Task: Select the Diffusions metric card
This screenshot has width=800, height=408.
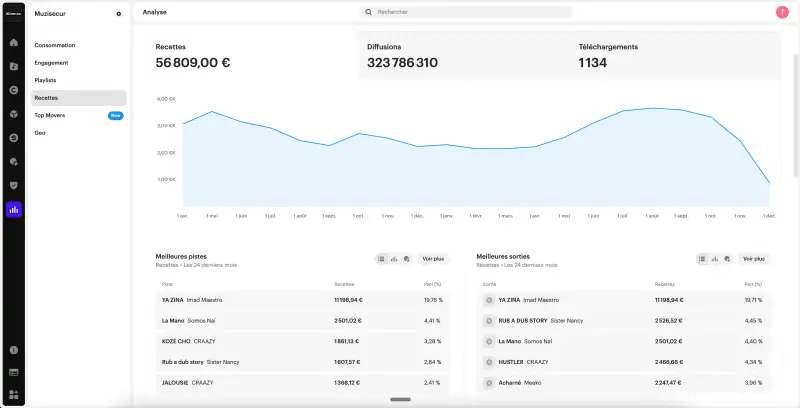Action: pyautogui.click(x=463, y=55)
